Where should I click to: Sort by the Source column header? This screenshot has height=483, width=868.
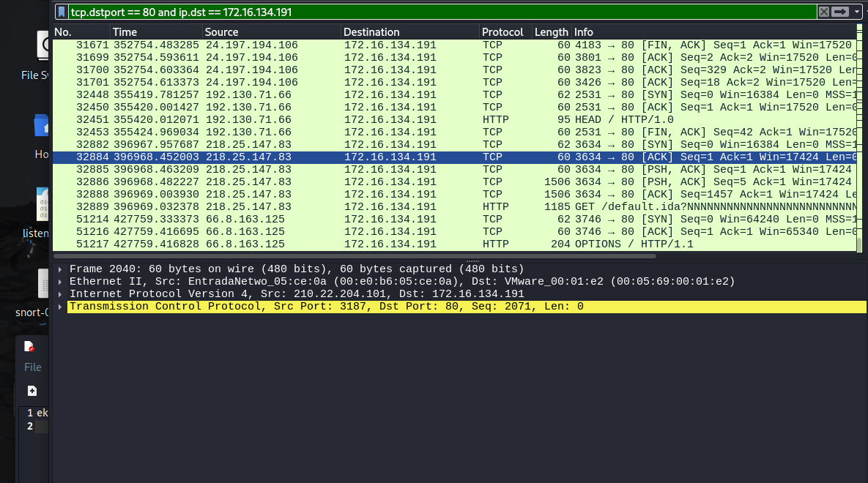pyautogui.click(x=271, y=32)
